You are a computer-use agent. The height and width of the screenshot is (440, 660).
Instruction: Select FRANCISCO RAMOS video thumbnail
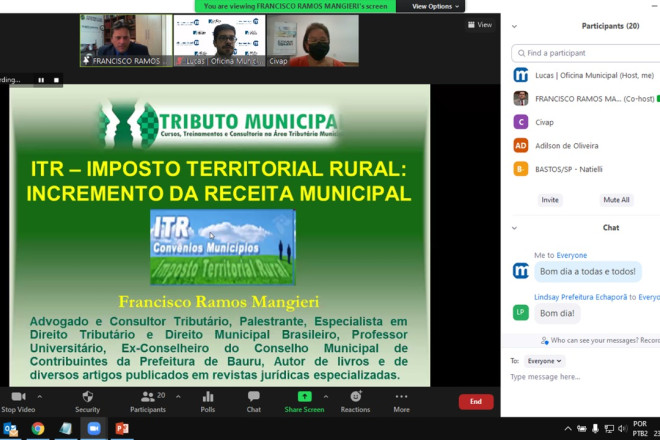point(126,41)
